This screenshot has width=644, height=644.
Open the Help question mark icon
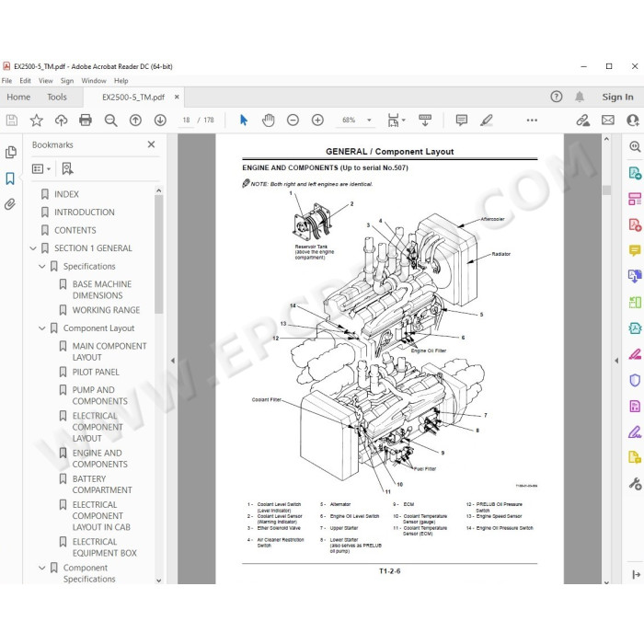556,97
